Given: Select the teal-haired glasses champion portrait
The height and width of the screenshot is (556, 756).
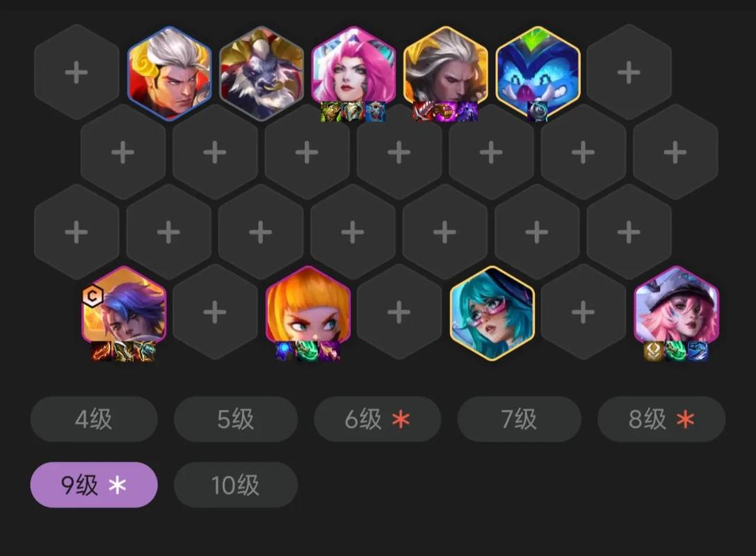Looking at the screenshot, I should (x=492, y=313).
